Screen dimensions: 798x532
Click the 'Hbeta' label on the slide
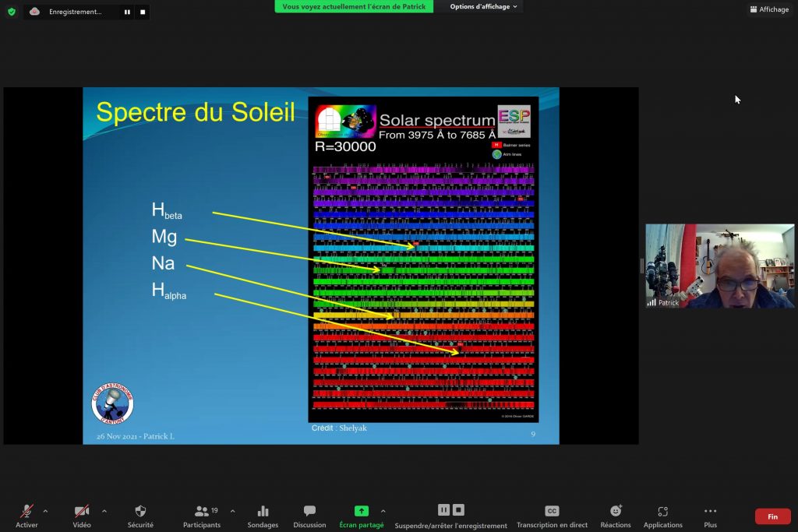[167, 210]
